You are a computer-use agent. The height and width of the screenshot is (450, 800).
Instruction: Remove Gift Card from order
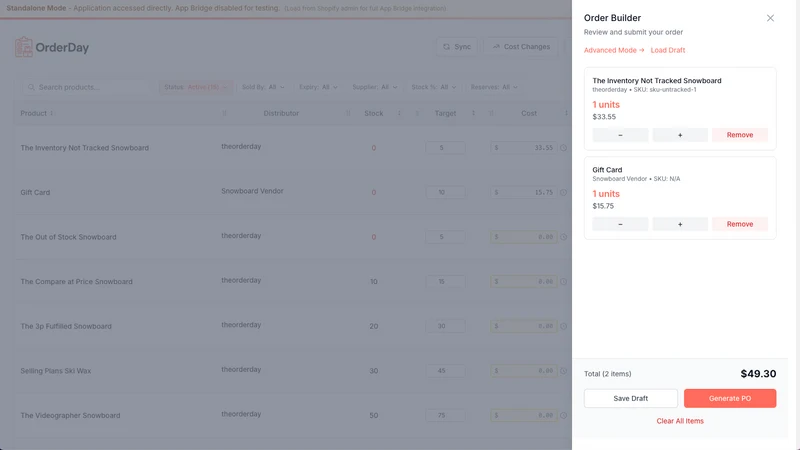point(739,224)
